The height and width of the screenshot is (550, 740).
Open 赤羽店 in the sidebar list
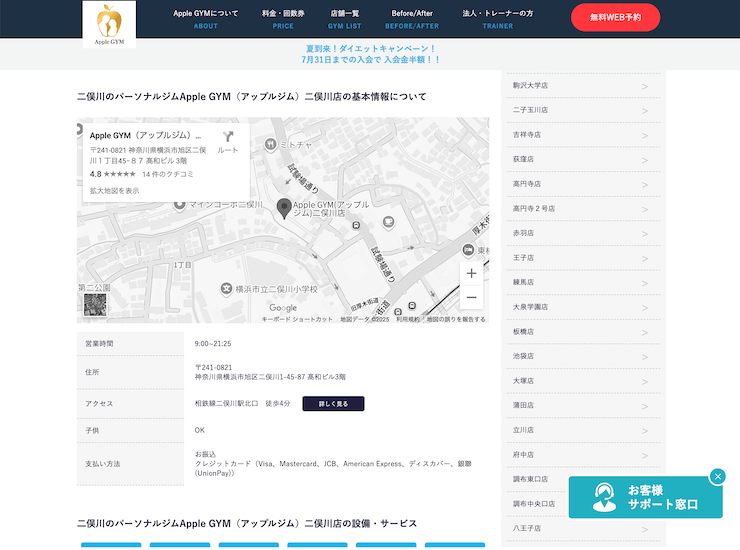point(583,233)
